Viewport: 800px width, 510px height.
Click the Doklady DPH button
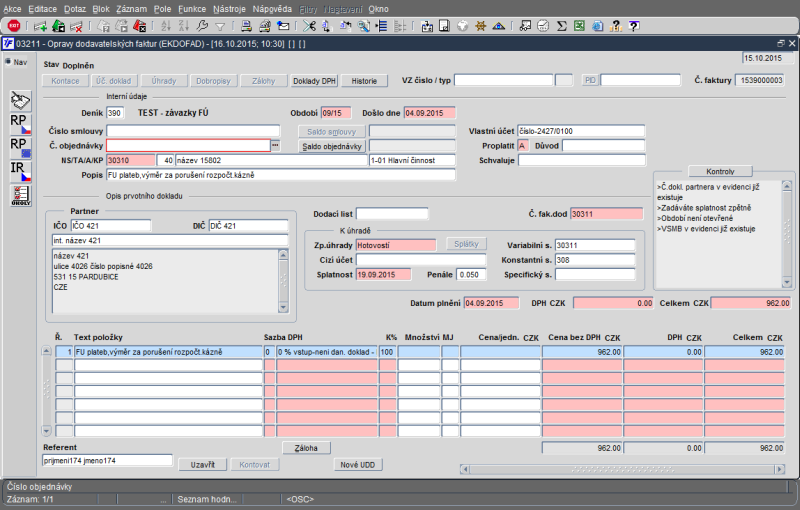coord(315,80)
